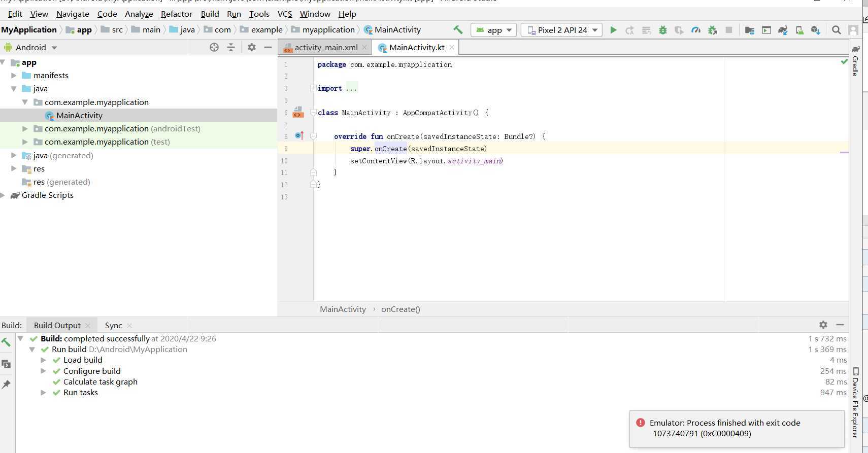868x453 pixels.
Task: Open the Tools menu
Action: [259, 14]
